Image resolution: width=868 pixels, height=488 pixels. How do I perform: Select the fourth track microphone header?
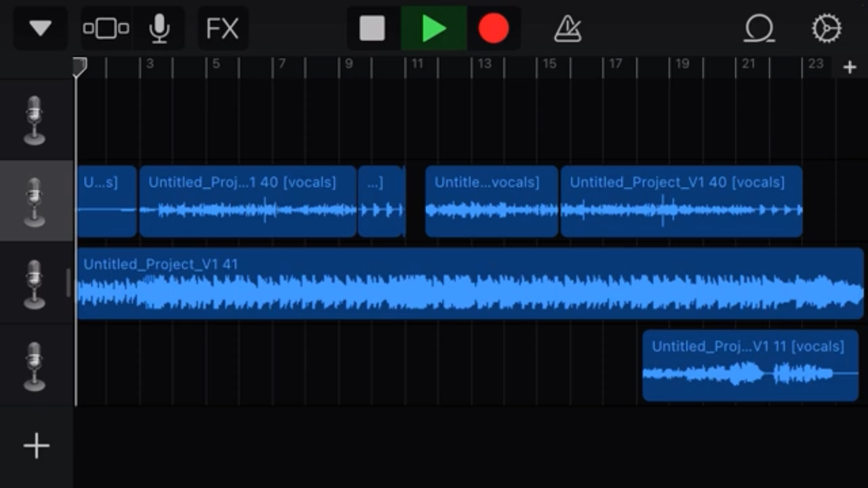click(35, 366)
